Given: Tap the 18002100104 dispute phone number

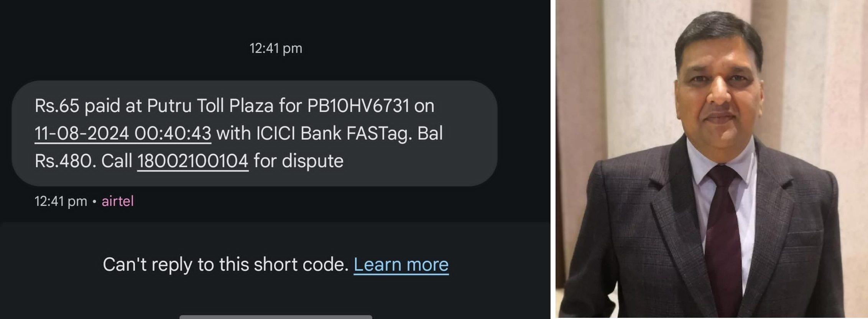Looking at the screenshot, I should click(193, 161).
